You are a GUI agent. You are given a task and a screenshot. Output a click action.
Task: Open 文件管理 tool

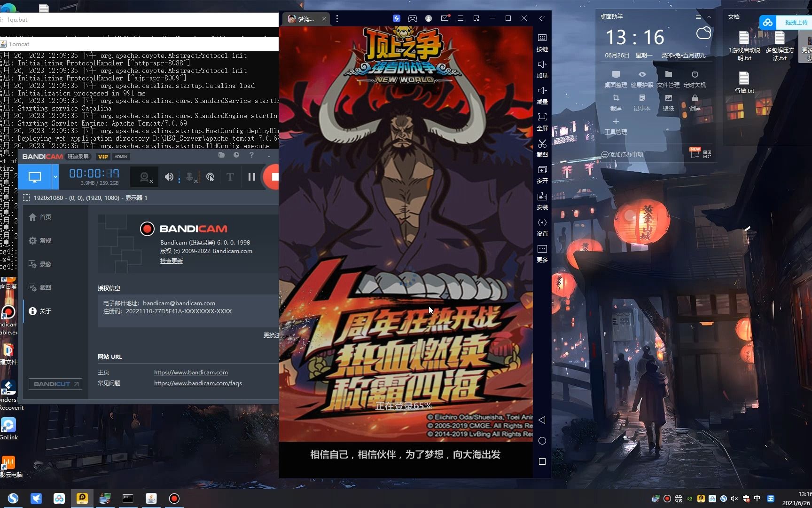pyautogui.click(x=668, y=79)
